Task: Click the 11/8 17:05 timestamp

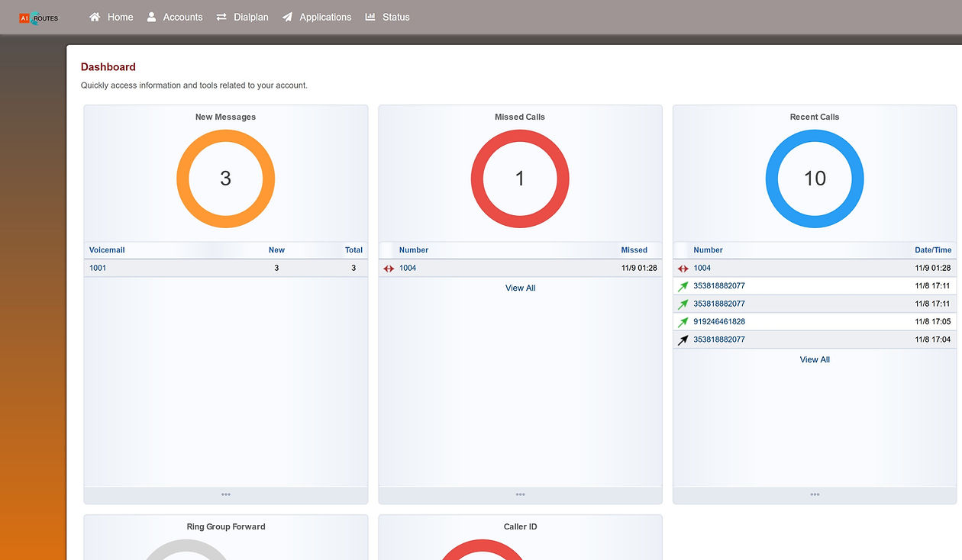Action: [x=933, y=322]
